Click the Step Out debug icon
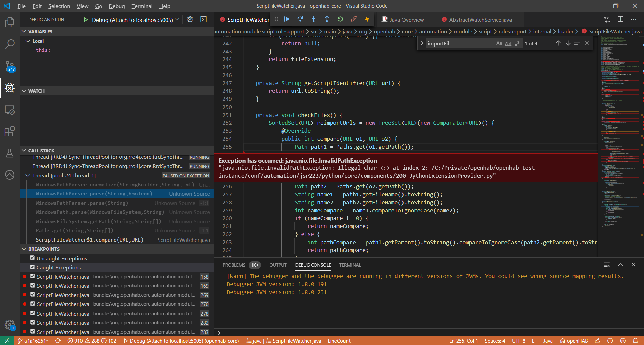This screenshot has width=644, height=345. 327,19
